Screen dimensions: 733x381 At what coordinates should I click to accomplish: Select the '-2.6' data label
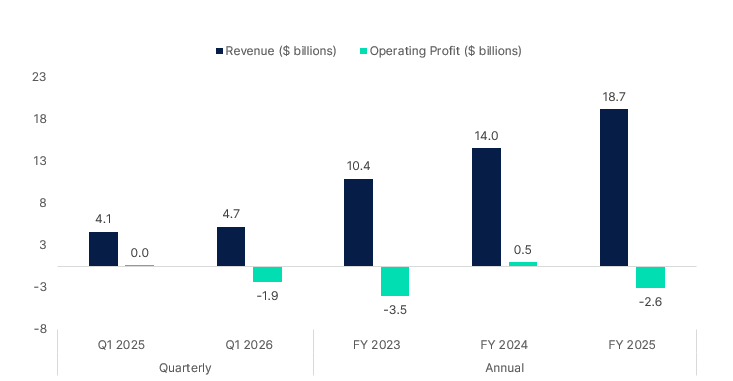coord(650,302)
